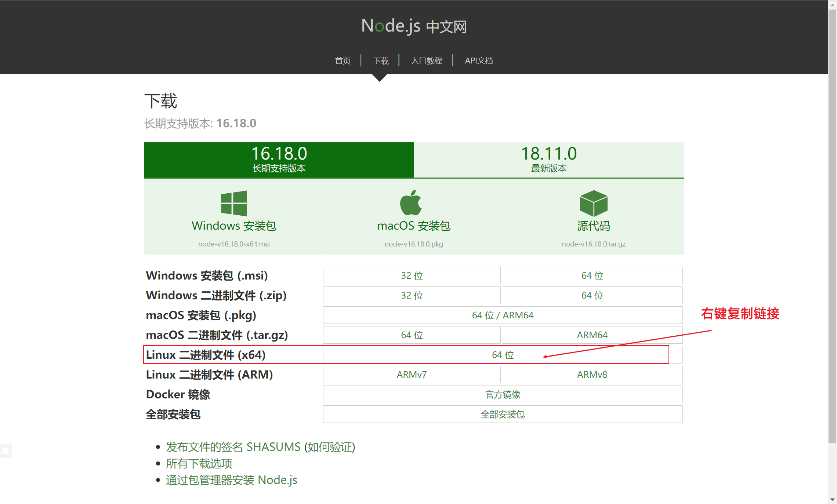The image size is (837, 504).
Task: Click the Node.js 中文网 site logo
Action: click(414, 26)
